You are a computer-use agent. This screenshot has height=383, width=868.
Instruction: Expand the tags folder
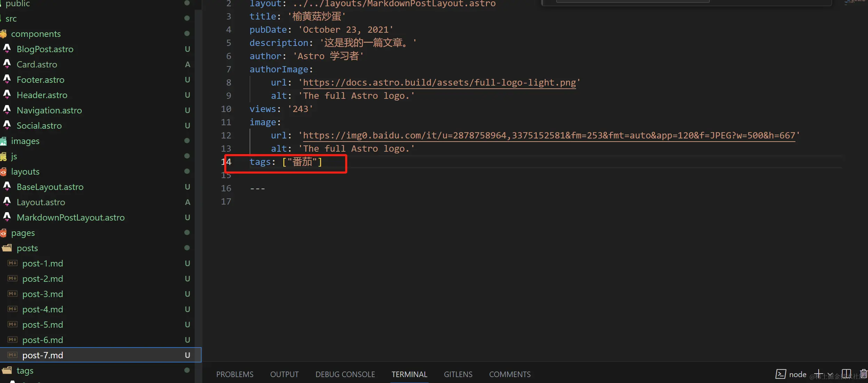pyautogui.click(x=25, y=370)
